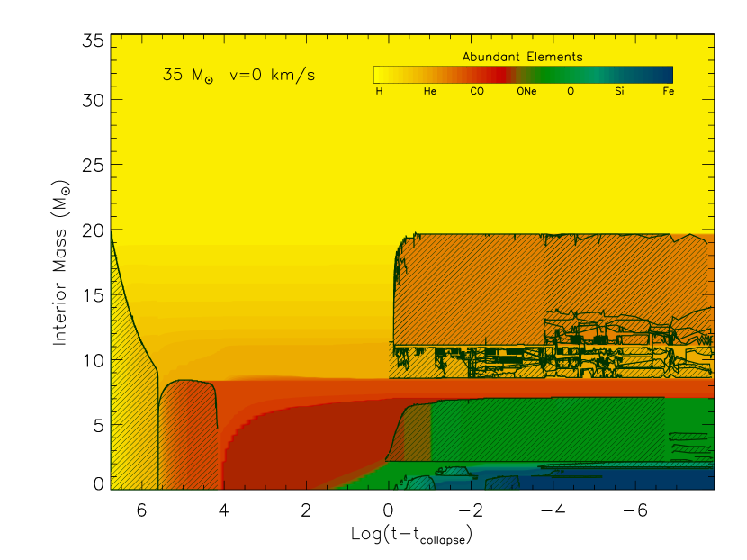
Task: Select the hatched green region at lower right
Action: pyautogui.click(x=540, y=430)
